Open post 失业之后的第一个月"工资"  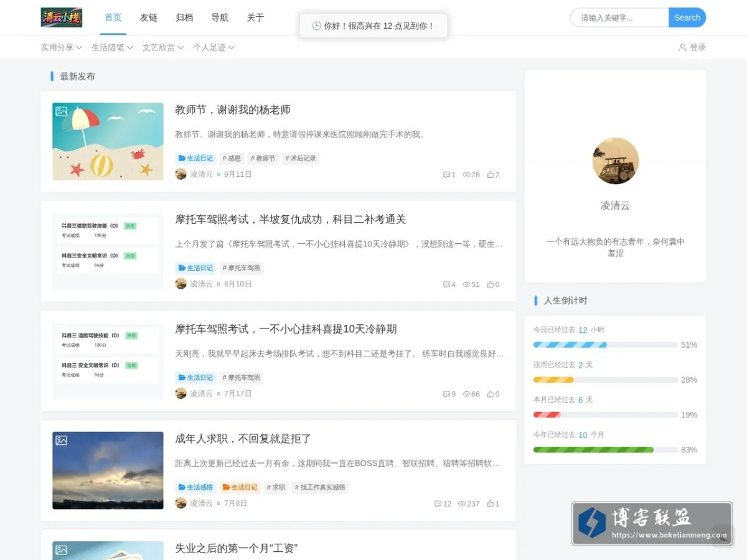pos(237,548)
